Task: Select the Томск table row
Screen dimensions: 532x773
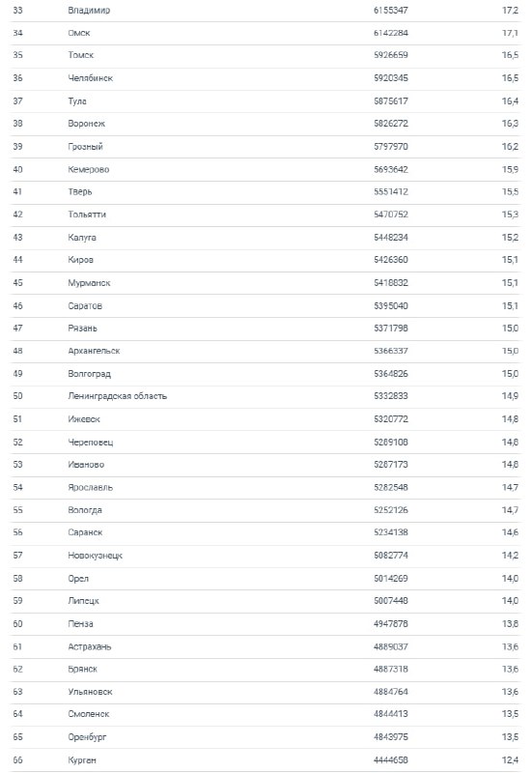Action: [266, 55]
